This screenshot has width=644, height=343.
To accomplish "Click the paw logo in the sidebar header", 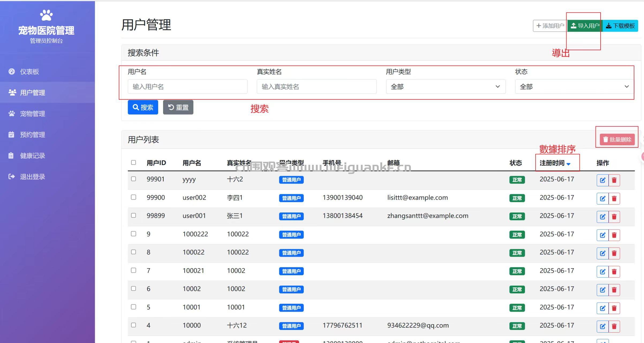I will click(x=46, y=15).
